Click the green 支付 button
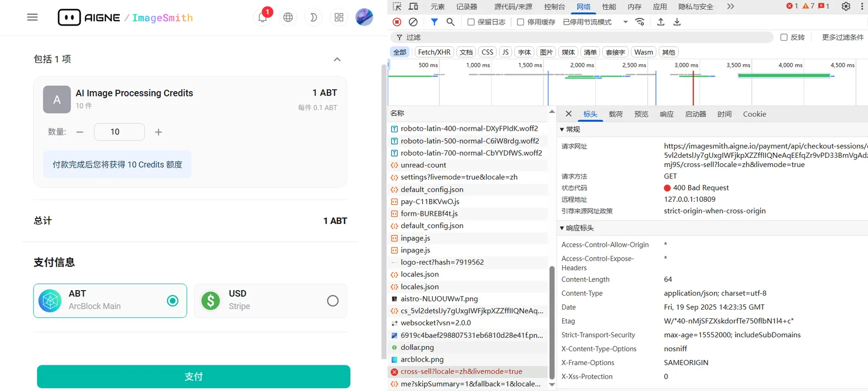 (194, 376)
